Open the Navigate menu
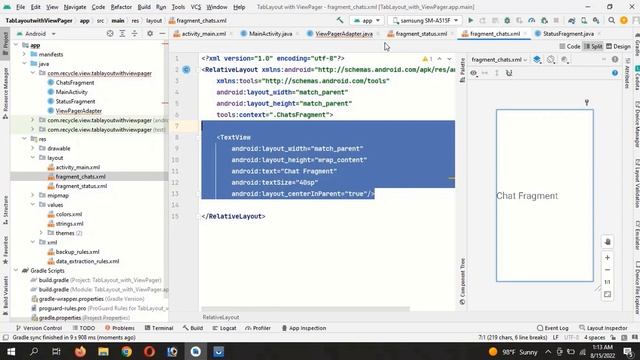 point(75,7)
